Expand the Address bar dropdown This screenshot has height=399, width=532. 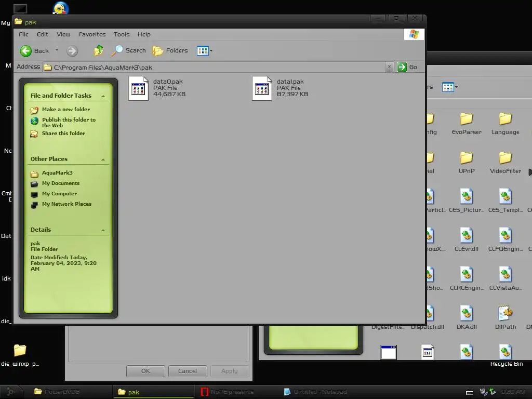389,67
